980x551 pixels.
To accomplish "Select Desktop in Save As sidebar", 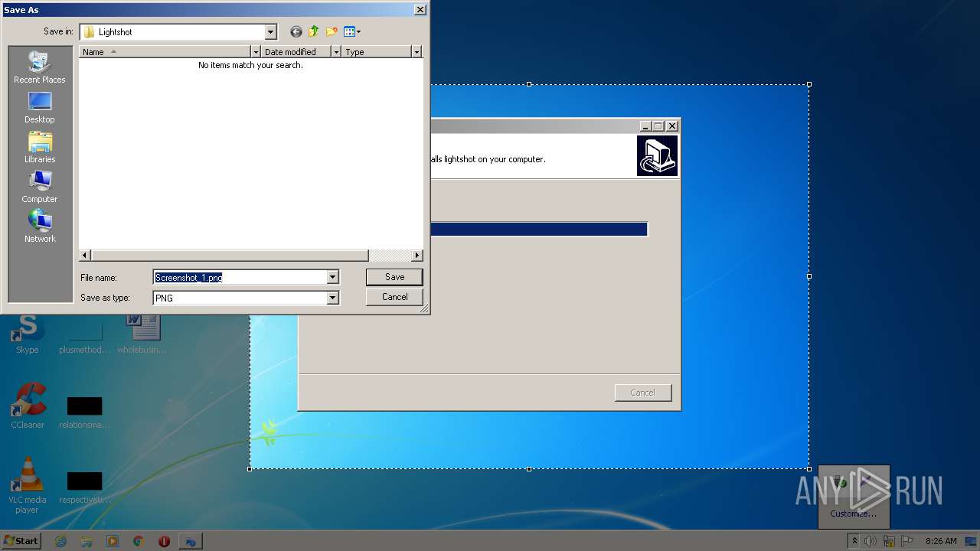I will point(40,108).
